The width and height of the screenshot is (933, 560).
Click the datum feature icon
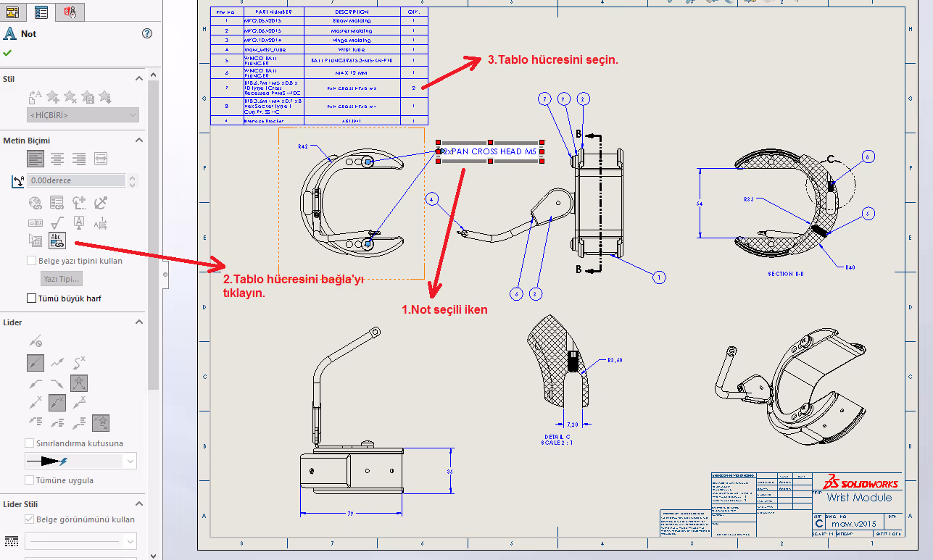click(79, 222)
